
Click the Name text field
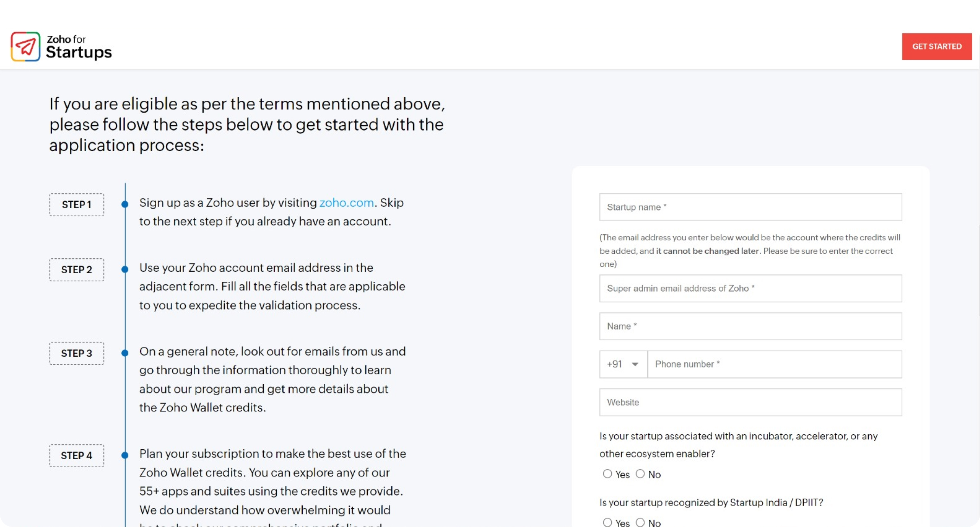click(x=750, y=326)
